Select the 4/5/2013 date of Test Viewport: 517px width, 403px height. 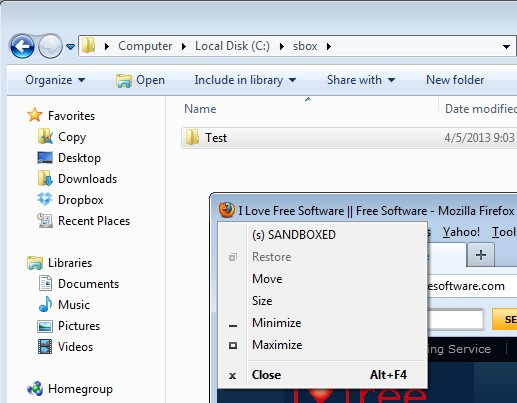pyautogui.click(x=479, y=138)
